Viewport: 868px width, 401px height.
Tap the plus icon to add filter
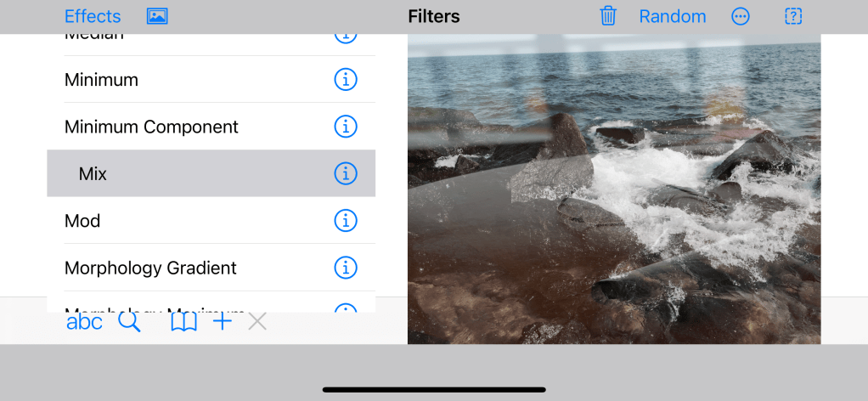pyautogui.click(x=223, y=321)
